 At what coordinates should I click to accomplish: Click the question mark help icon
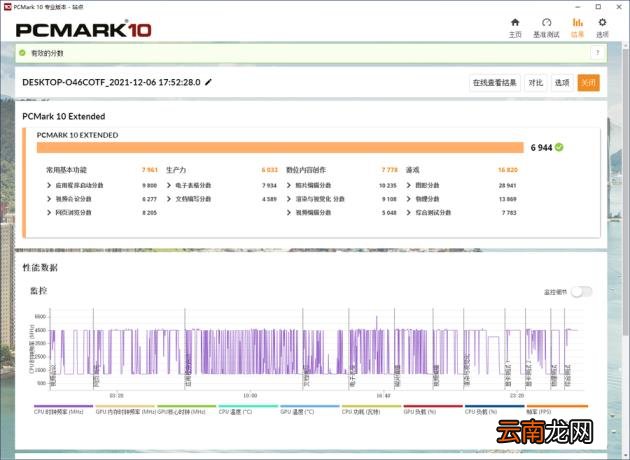(x=597, y=53)
